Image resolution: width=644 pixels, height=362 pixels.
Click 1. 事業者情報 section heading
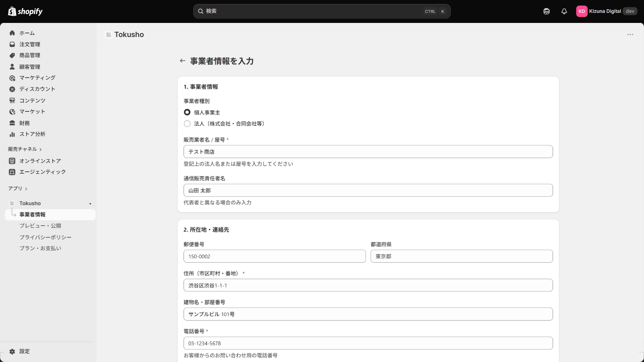pyautogui.click(x=201, y=87)
